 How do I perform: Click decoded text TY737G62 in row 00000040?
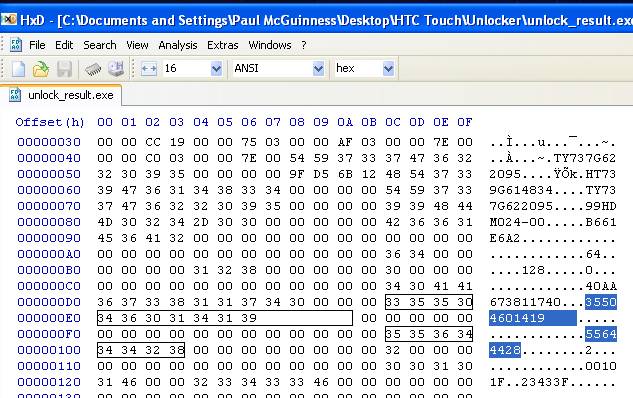(585, 158)
